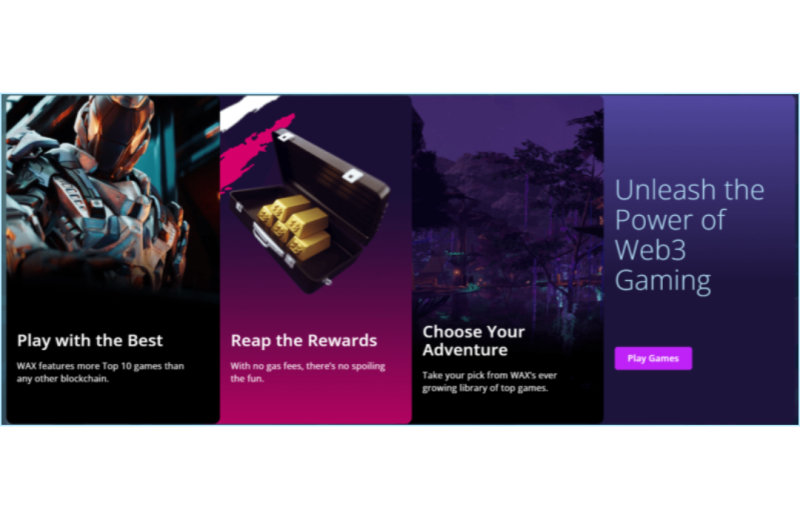Click the white brush stroke on rewards card

point(247,111)
